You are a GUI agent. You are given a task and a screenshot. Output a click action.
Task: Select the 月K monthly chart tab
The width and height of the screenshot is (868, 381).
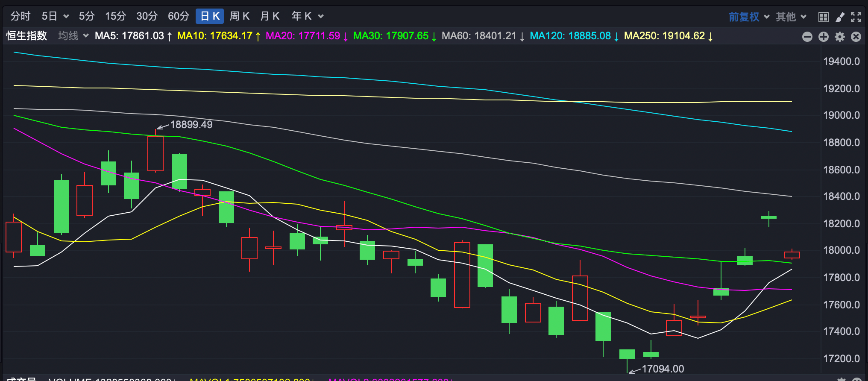[270, 16]
